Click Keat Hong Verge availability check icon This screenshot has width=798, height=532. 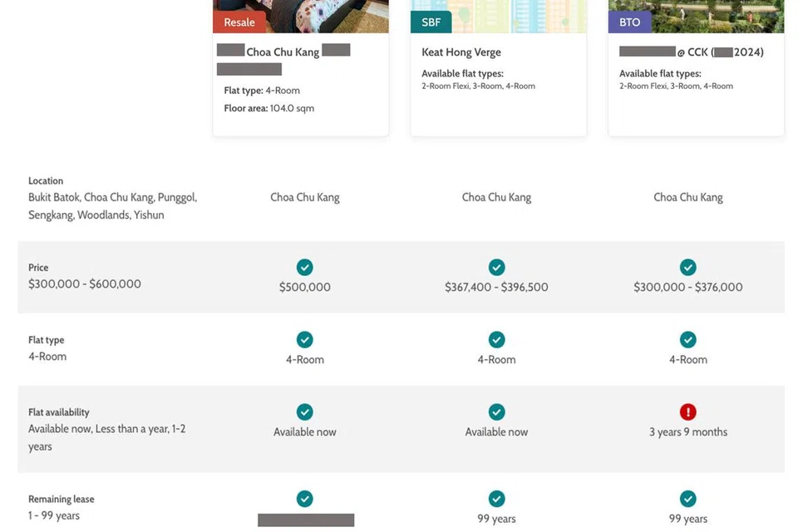tap(496, 411)
